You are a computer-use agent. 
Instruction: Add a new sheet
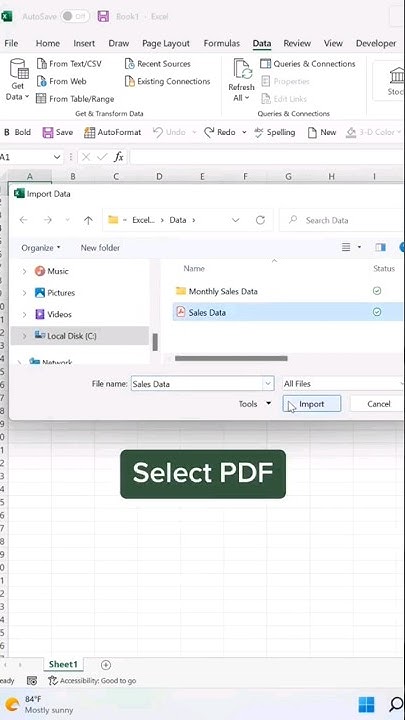[106, 665]
